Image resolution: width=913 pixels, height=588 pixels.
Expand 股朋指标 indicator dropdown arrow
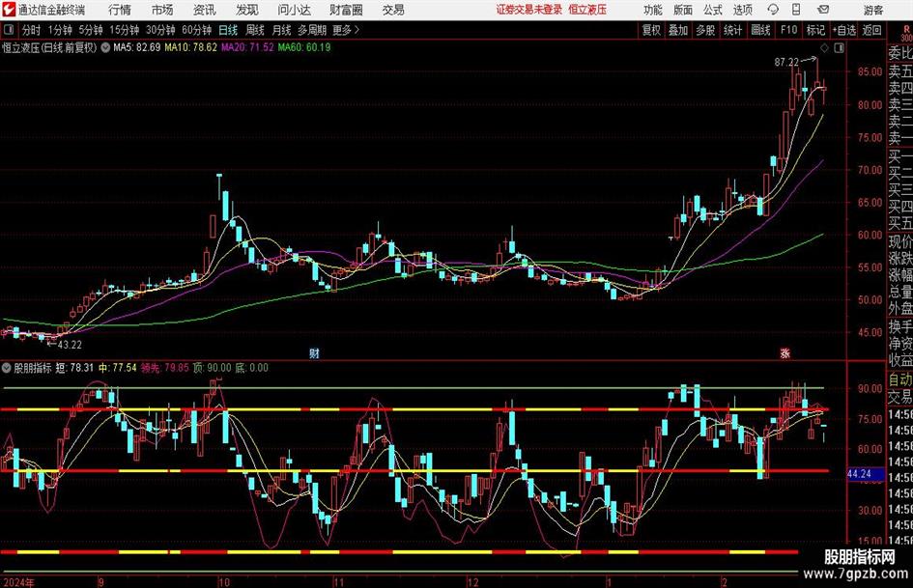(x=7, y=368)
